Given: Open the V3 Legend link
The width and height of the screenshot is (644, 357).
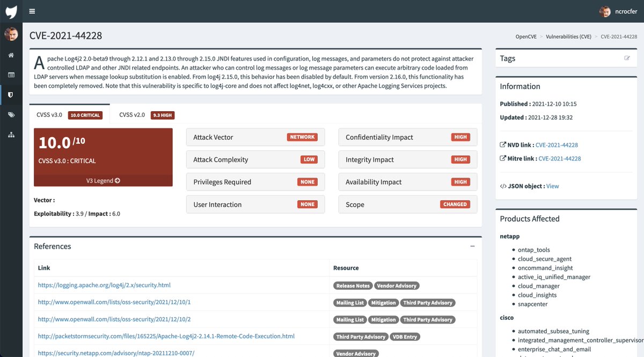Looking at the screenshot, I should point(103,181).
